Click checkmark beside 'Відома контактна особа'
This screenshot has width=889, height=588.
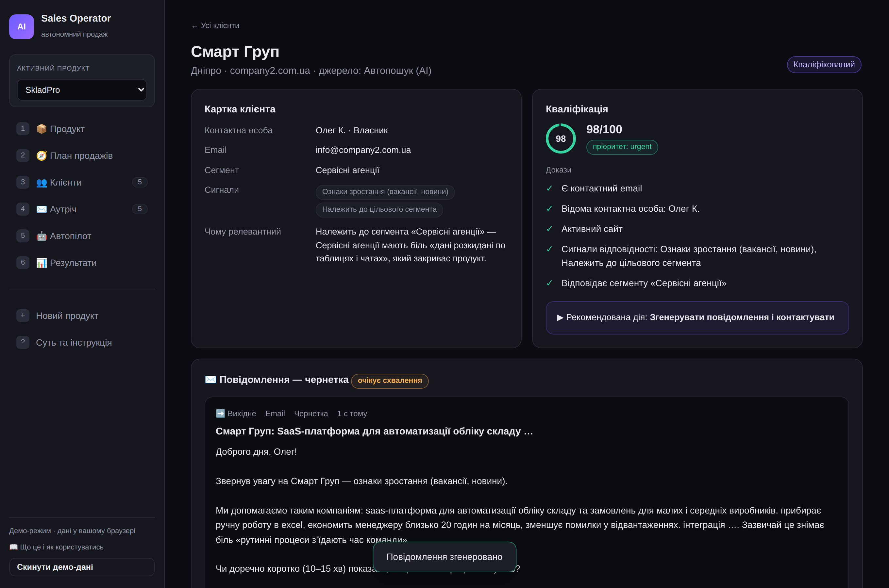549,208
